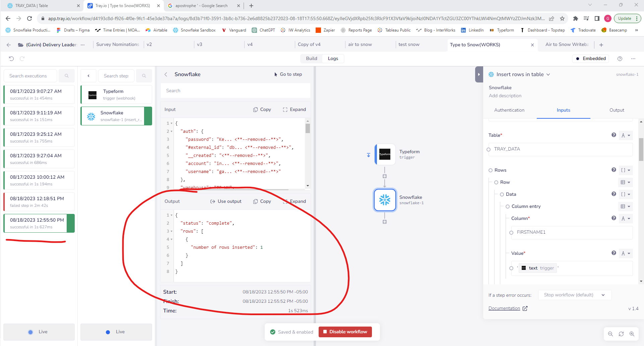Open help question mark near Embedded
The image size is (644, 346).
pyautogui.click(x=620, y=58)
